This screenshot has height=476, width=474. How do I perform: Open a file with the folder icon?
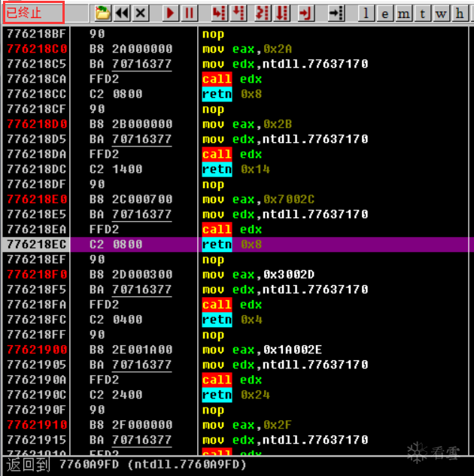(102, 14)
